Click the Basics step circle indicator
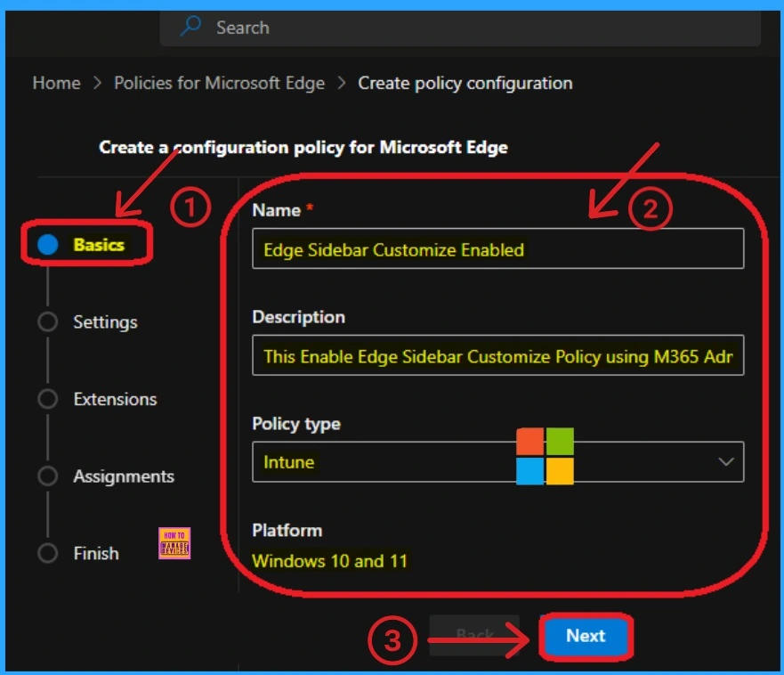The image size is (784, 675). click(x=48, y=245)
